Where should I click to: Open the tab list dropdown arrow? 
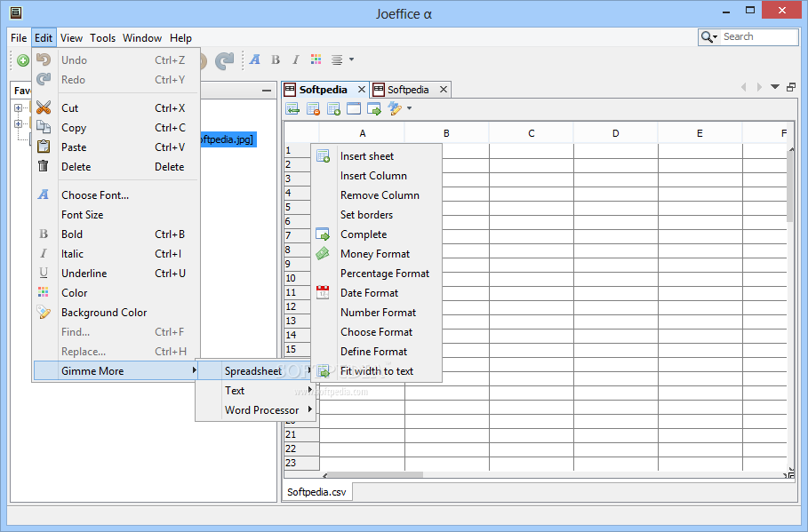pyautogui.click(x=775, y=87)
